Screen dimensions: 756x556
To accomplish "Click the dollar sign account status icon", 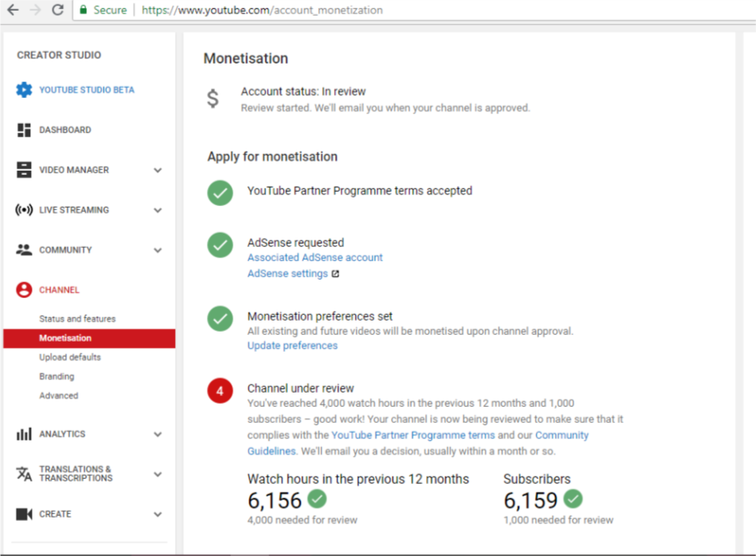I will [213, 98].
